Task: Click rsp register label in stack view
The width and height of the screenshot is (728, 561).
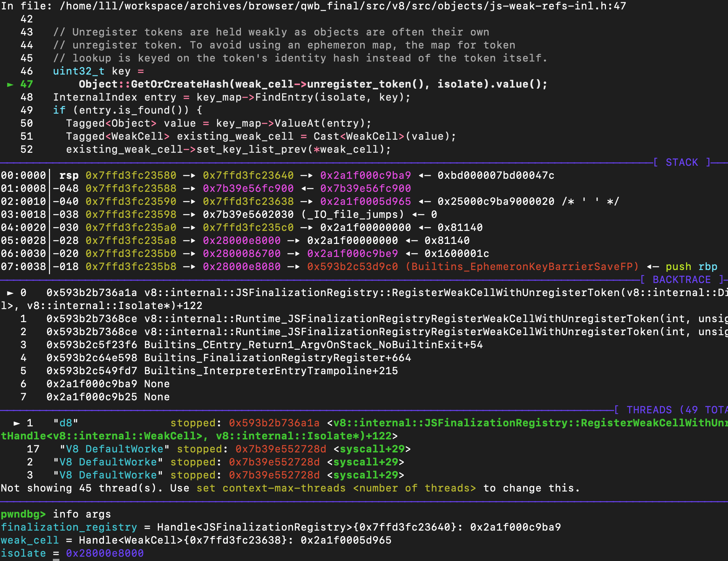Action: tap(69, 176)
